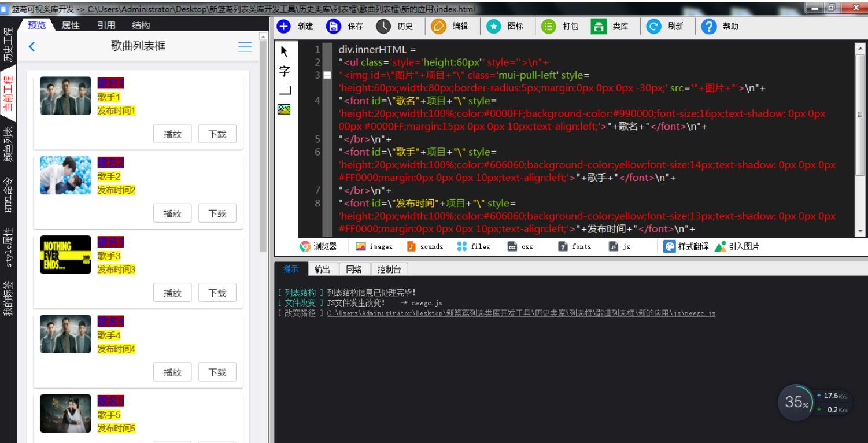Click the back chevron in preview header
This screenshot has height=443, width=868.
click(x=32, y=47)
